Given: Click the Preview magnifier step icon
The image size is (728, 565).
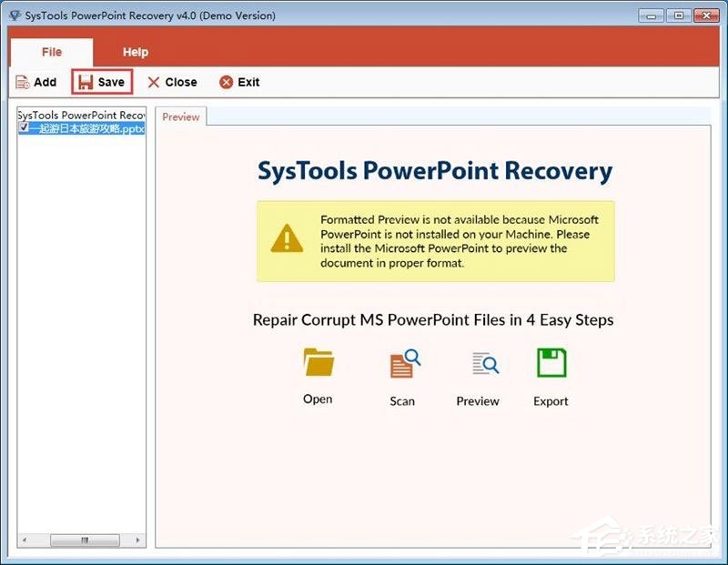Looking at the screenshot, I should [x=482, y=363].
